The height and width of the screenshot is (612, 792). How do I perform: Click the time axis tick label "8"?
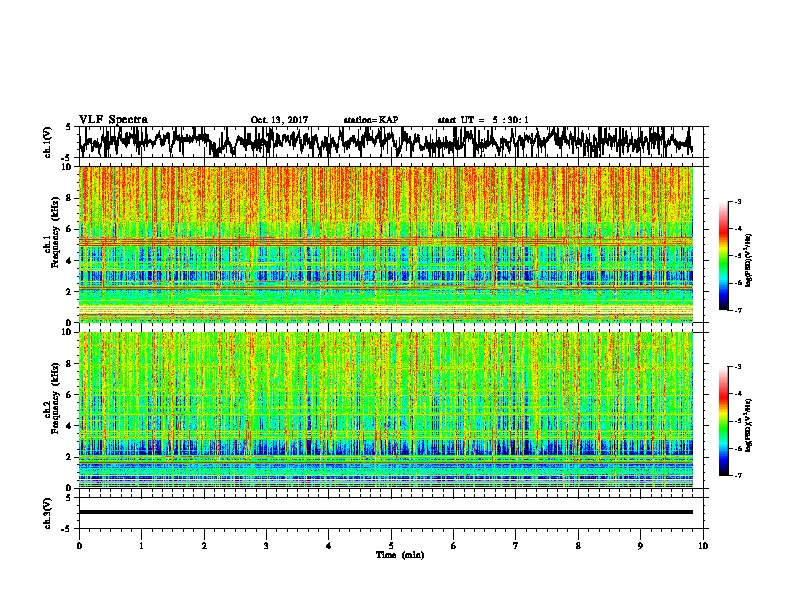click(578, 546)
